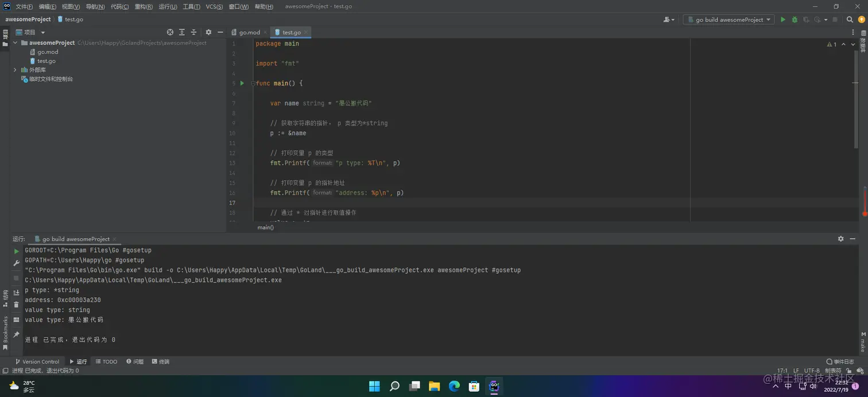Close go build awesomeProject run tab
The image size is (868, 397).
tap(115, 239)
